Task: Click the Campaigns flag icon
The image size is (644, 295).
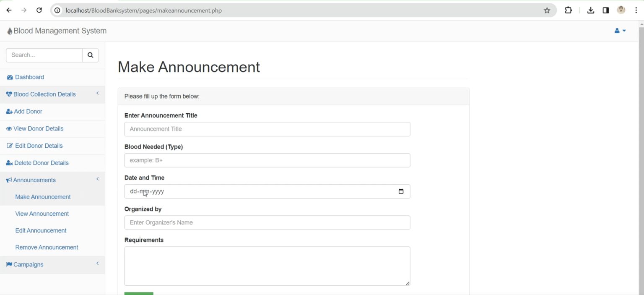Action: tap(8, 264)
